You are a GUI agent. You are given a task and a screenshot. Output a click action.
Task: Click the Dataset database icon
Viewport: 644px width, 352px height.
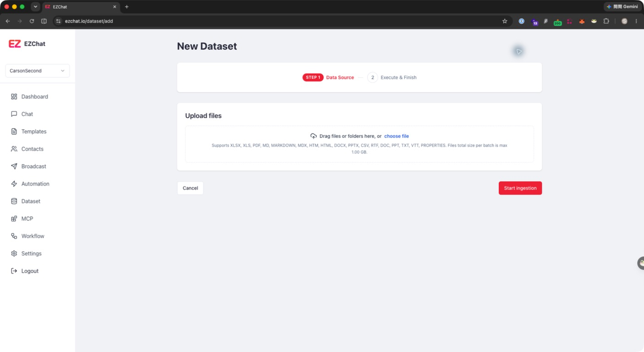(14, 201)
